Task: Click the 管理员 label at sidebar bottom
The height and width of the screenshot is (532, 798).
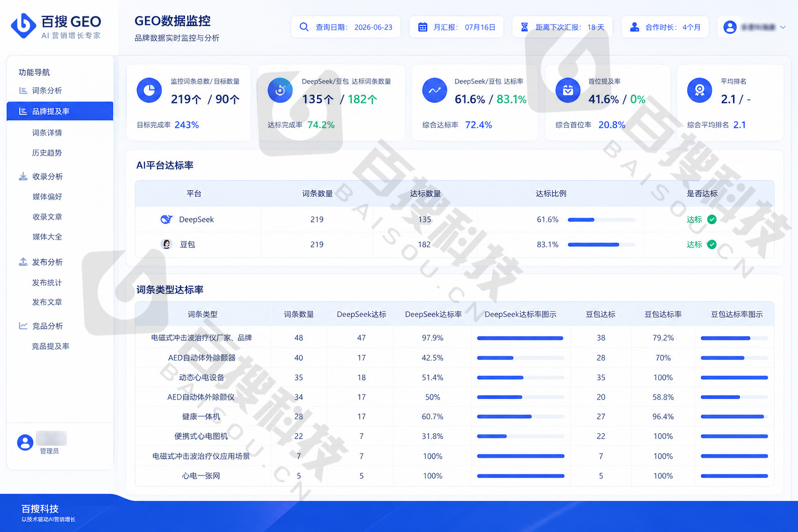Action: click(x=49, y=451)
